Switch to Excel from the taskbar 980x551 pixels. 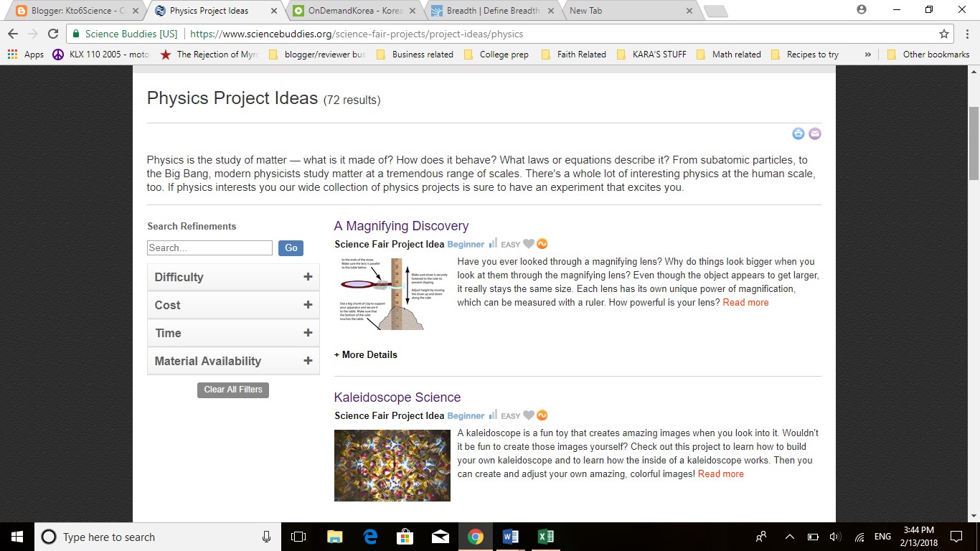pyautogui.click(x=546, y=537)
